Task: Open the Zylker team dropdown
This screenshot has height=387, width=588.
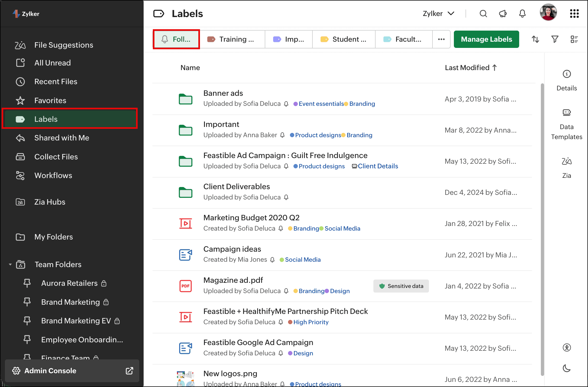Action: (438, 14)
